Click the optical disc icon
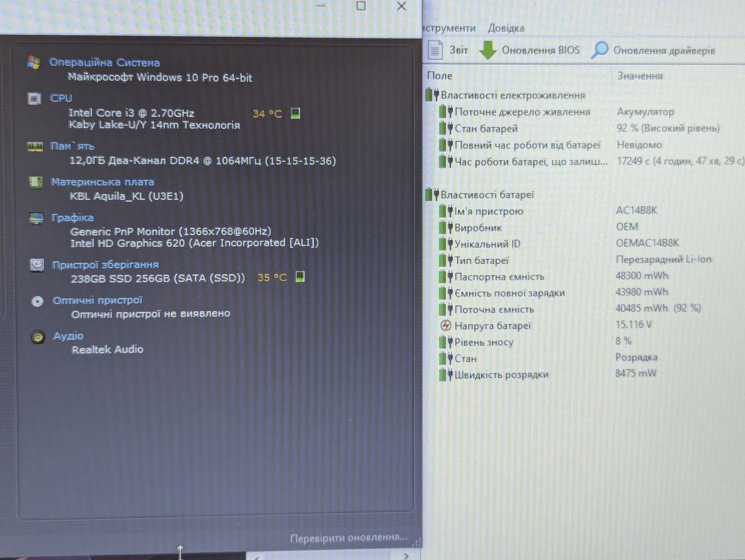Image resolution: width=745 pixels, height=560 pixels. (38, 301)
